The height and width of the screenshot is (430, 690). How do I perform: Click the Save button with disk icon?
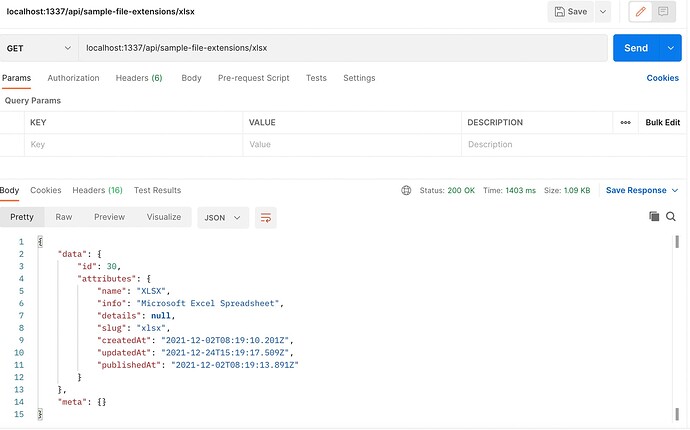pos(571,12)
